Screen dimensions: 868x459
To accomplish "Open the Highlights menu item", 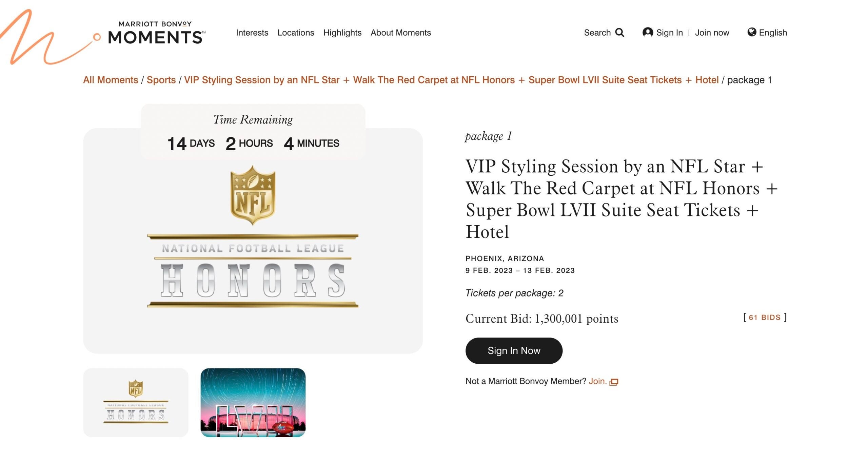I will coord(342,33).
